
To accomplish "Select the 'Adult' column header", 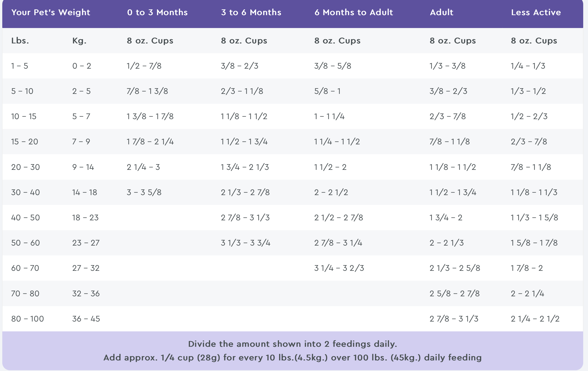I will click(442, 12).
